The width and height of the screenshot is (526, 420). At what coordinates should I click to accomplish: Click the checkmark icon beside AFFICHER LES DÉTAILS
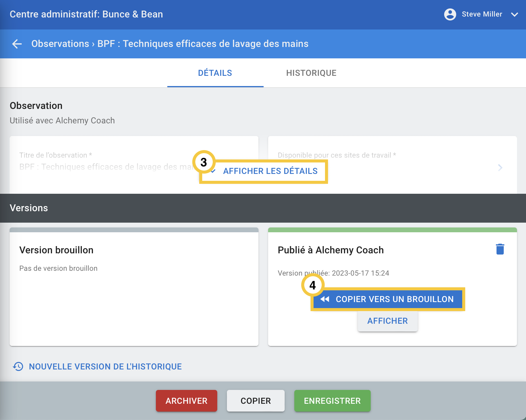pos(213,171)
